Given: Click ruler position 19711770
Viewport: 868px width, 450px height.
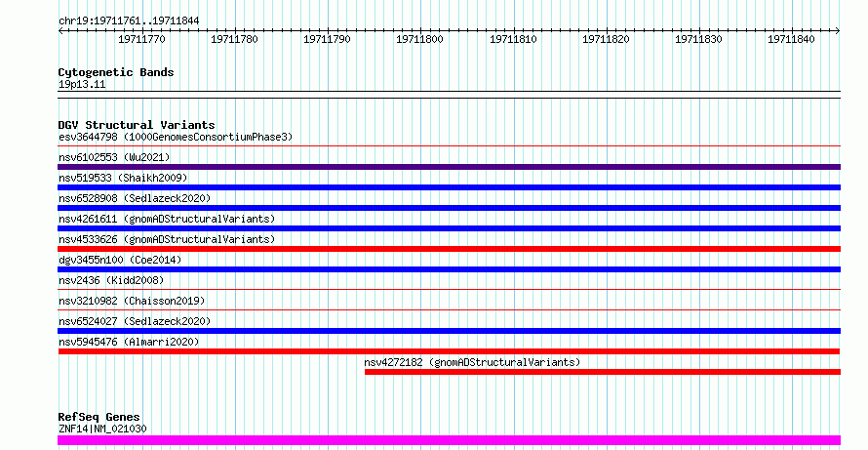Looking at the screenshot, I should (x=141, y=39).
